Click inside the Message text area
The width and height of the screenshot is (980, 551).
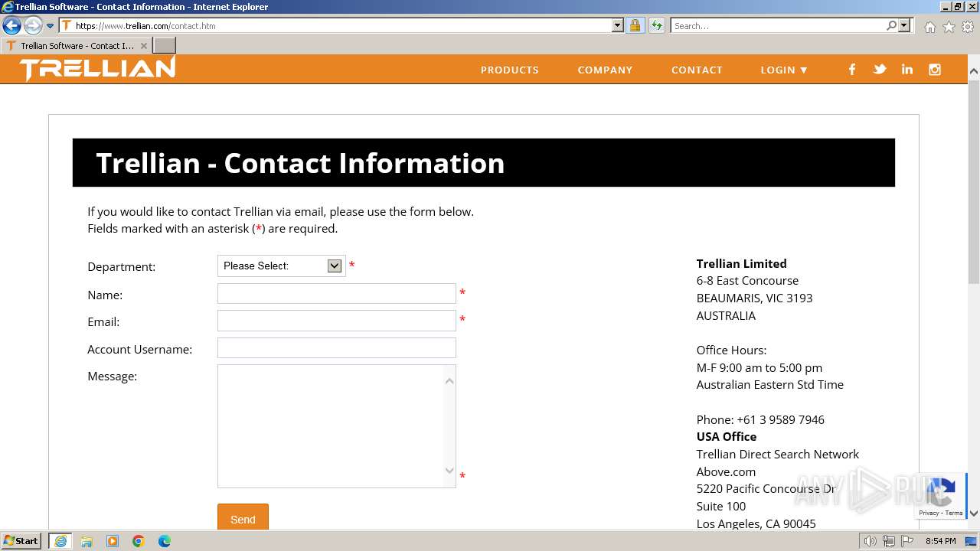[331, 426]
